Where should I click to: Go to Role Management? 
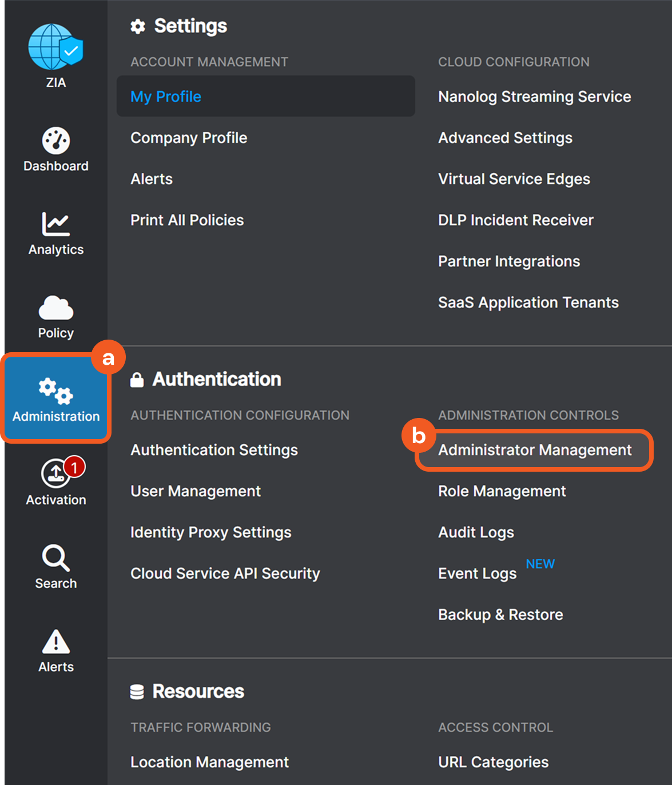click(x=502, y=491)
